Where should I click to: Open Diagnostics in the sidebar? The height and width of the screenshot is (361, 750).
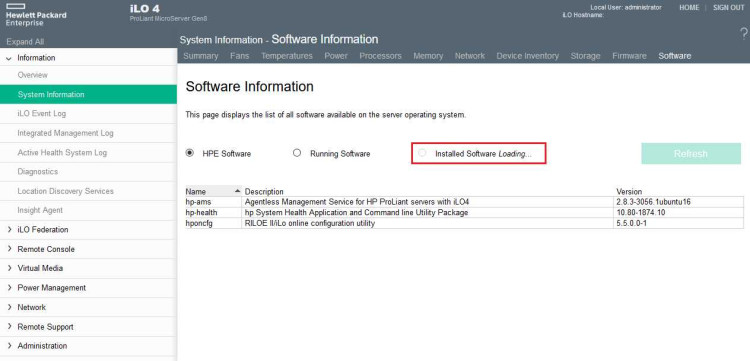pyautogui.click(x=88, y=172)
